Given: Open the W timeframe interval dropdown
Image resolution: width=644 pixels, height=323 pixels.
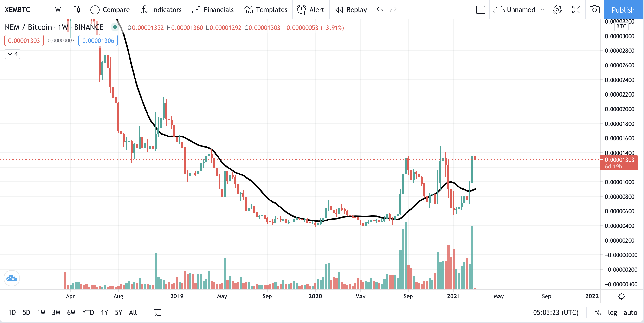Looking at the screenshot, I should 58,10.
